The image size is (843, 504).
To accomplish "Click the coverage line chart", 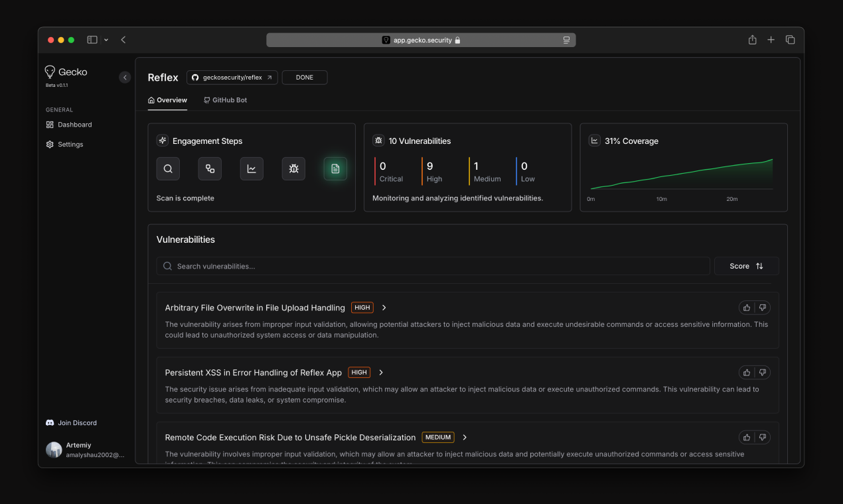I will pos(681,174).
